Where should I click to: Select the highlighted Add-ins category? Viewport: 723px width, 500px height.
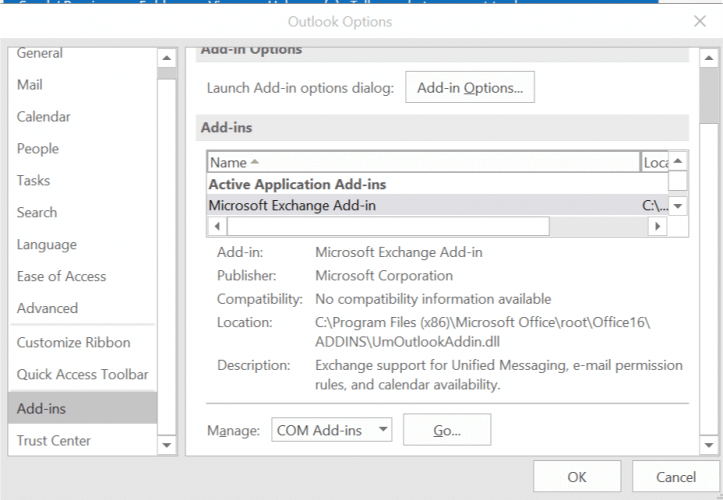point(82,408)
